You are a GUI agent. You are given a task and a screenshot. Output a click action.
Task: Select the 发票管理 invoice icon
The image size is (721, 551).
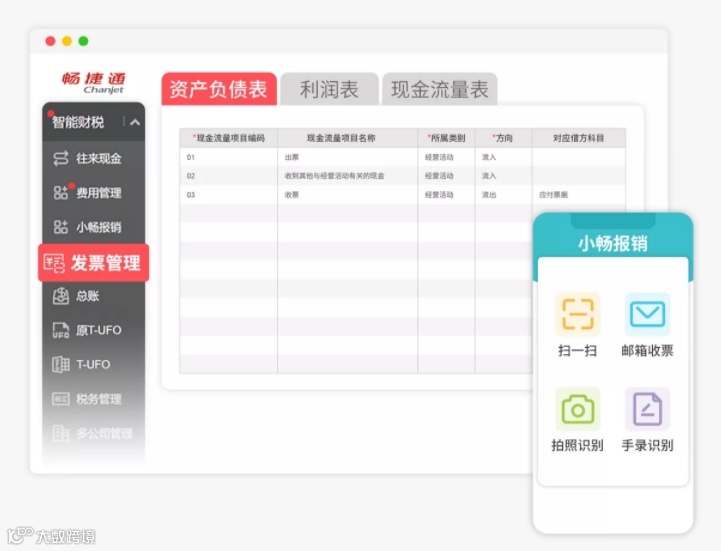point(54,263)
